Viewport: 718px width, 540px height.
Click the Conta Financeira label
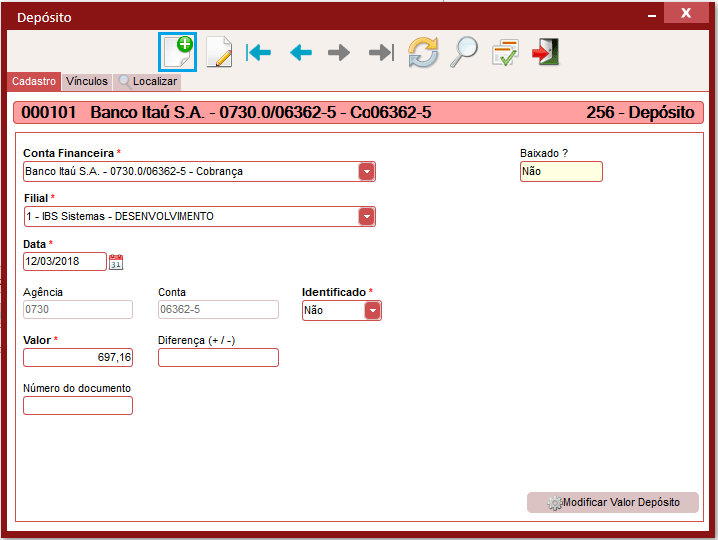point(68,153)
